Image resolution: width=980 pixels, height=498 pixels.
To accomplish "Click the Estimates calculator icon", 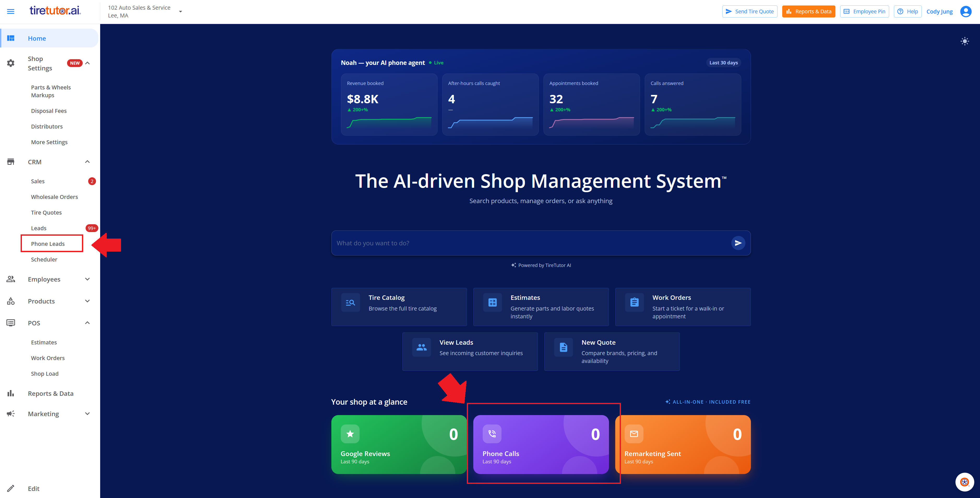I will (x=492, y=303).
